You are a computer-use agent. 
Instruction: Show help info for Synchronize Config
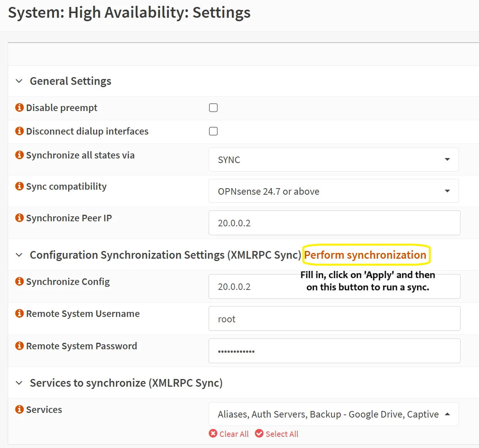click(19, 281)
